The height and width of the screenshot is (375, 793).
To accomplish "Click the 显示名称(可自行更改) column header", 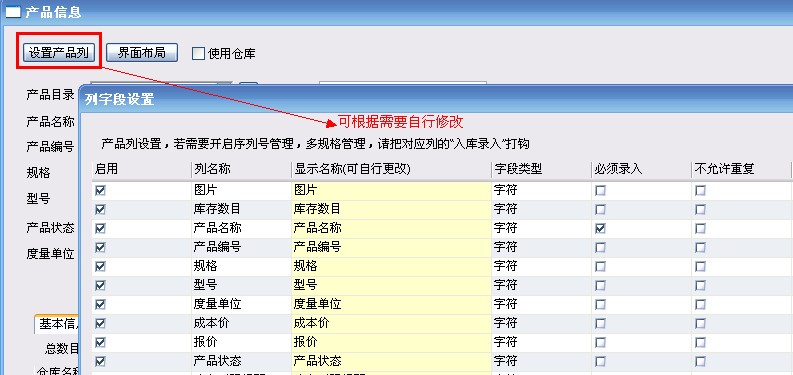I will click(x=391, y=170).
